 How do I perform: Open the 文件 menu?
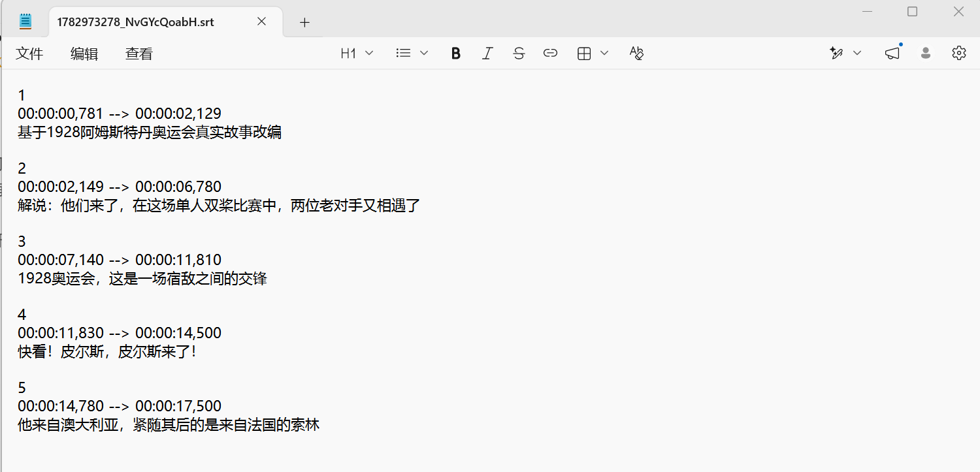(x=29, y=54)
